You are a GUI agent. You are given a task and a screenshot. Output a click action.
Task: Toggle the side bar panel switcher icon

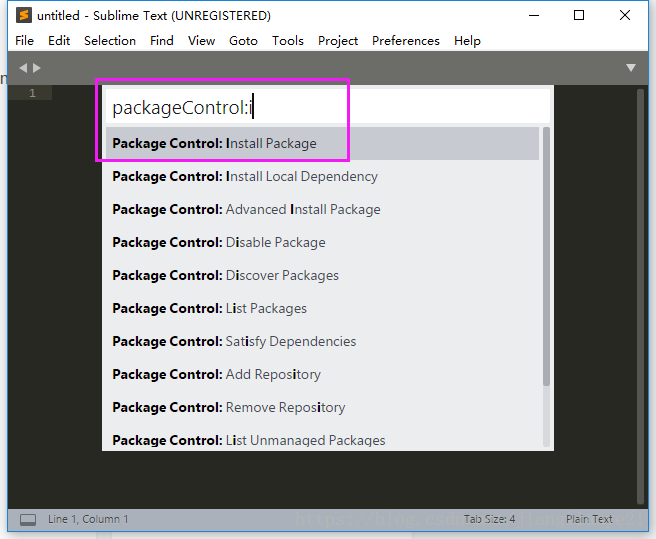[28, 520]
